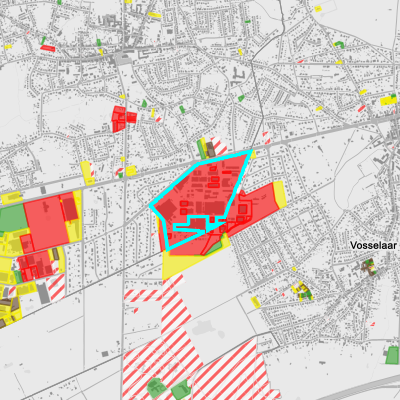The height and width of the screenshot is (400, 400).
Task: Select the green U-shaped parcel at the top right
Action: pyautogui.click(x=339, y=45)
